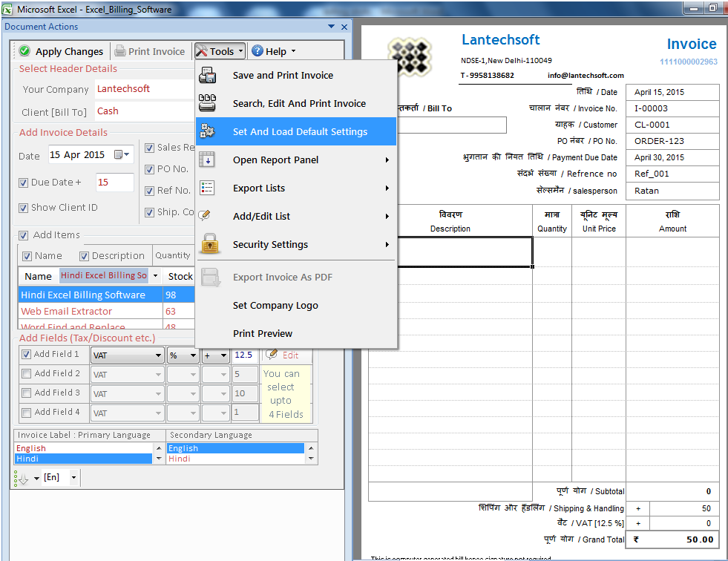
Task: Click the Save and Print Invoice icon
Action: (x=208, y=75)
